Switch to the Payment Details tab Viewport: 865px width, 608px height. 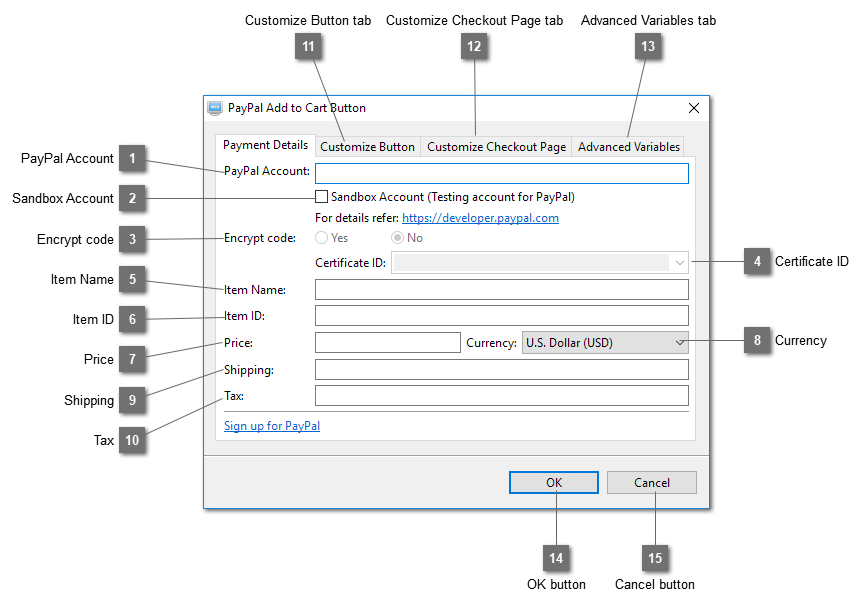pyautogui.click(x=265, y=145)
